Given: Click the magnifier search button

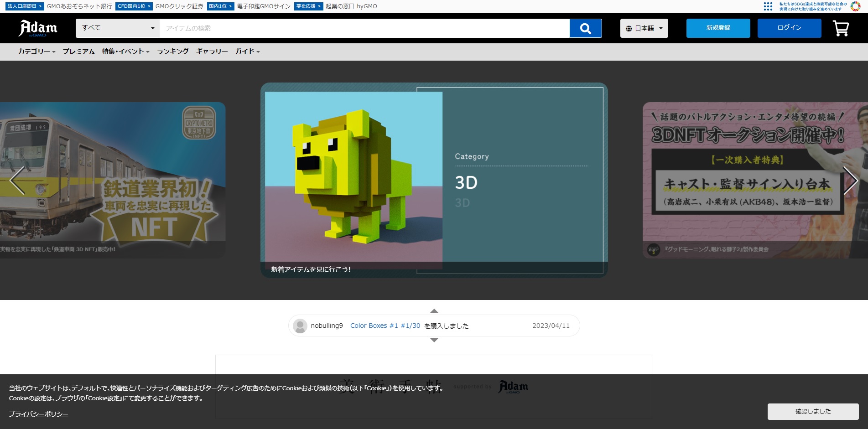Looking at the screenshot, I should click(x=585, y=28).
